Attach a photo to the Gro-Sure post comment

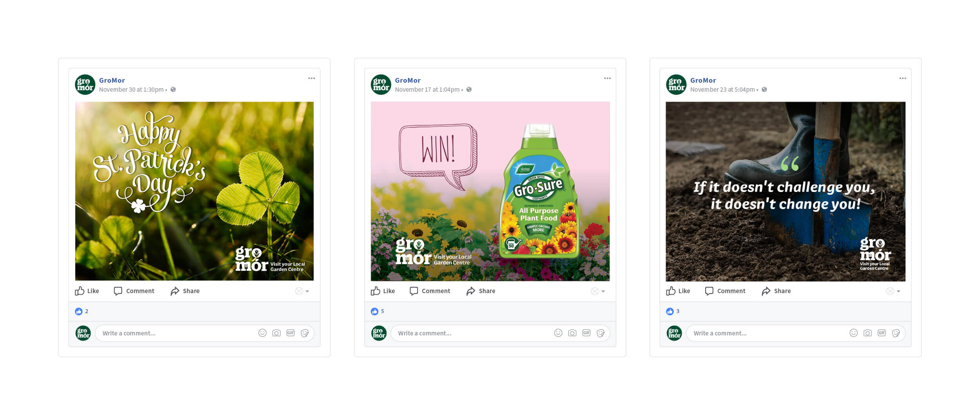572,333
